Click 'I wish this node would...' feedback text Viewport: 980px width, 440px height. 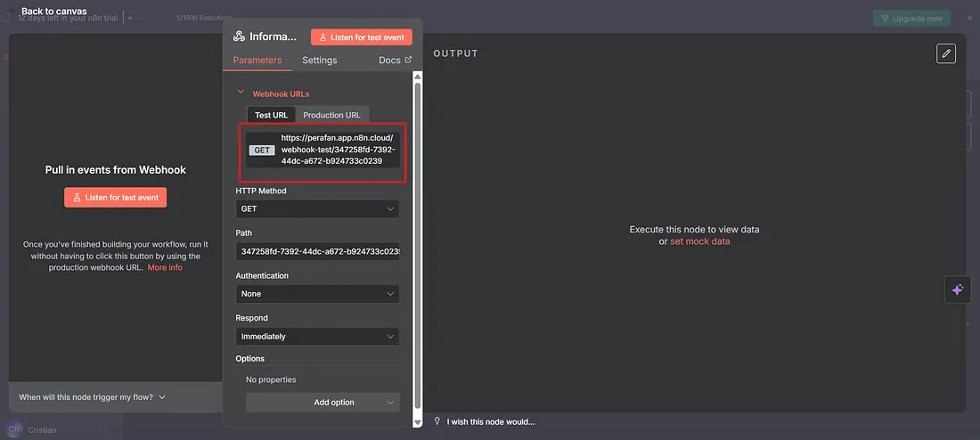pos(491,422)
